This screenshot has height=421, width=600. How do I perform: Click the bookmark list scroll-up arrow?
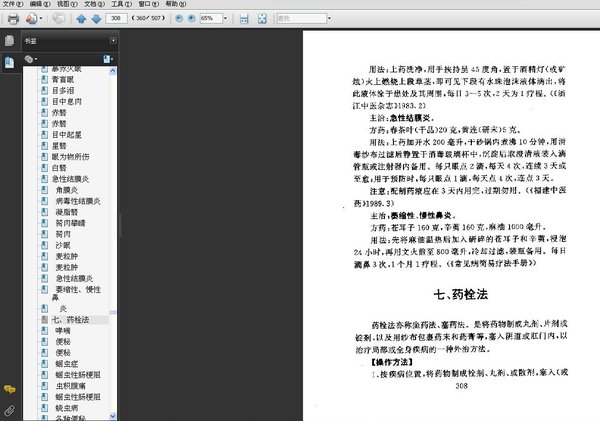(113, 71)
